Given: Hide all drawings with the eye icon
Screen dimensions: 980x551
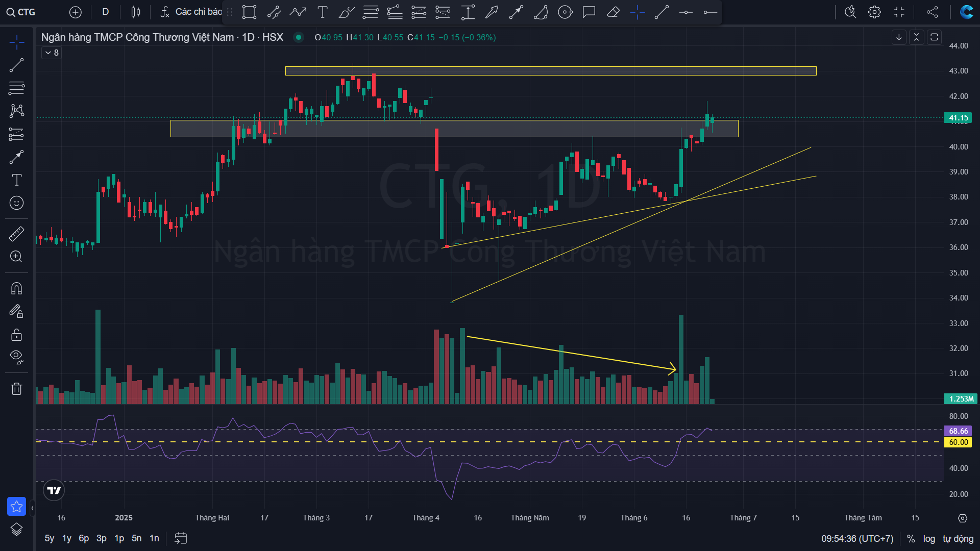Looking at the screenshot, I should (16, 357).
